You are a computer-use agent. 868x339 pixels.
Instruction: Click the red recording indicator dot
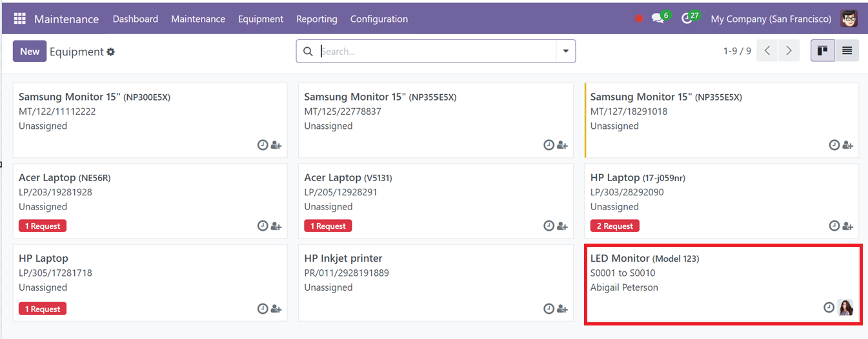point(639,19)
